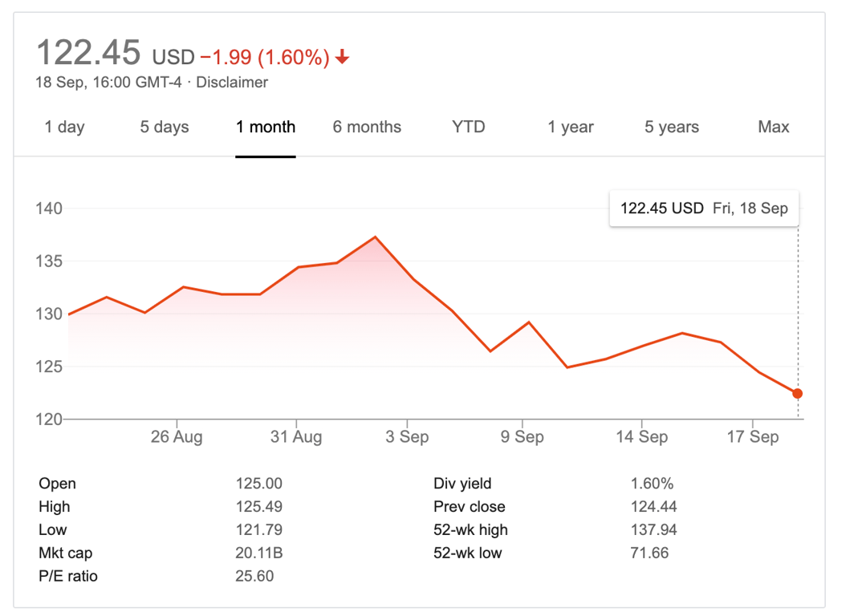Click the 52-wk high value 137.94
The height and width of the screenshot is (616, 858).
point(653,530)
